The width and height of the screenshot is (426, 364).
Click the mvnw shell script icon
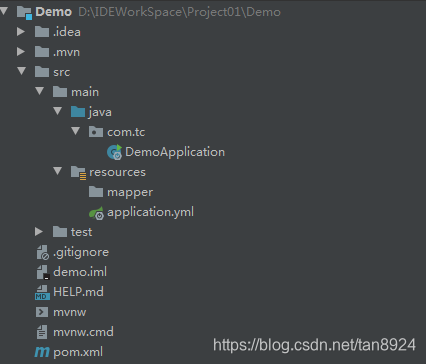click(42, 312)
